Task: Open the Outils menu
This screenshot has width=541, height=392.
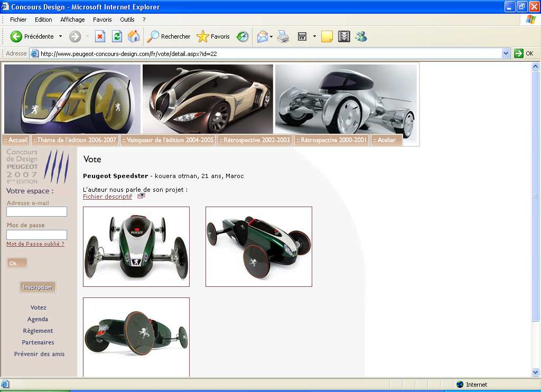Action: tap(127, 20)
